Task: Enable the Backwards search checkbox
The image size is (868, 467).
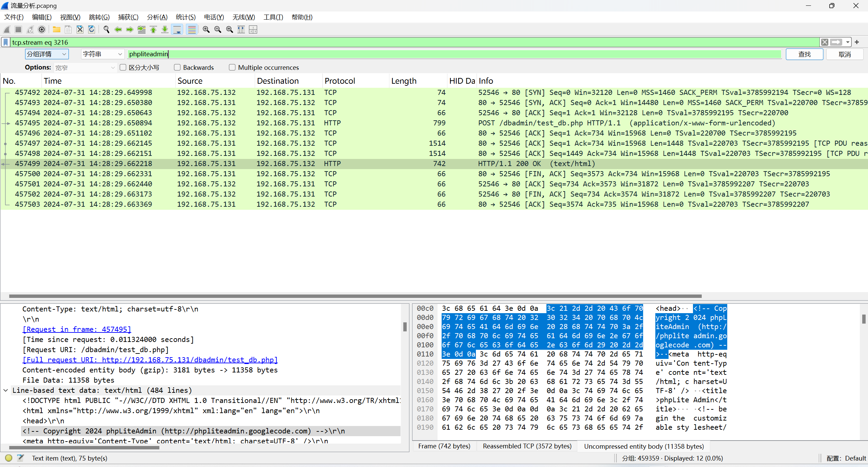Action: (177, 67)
